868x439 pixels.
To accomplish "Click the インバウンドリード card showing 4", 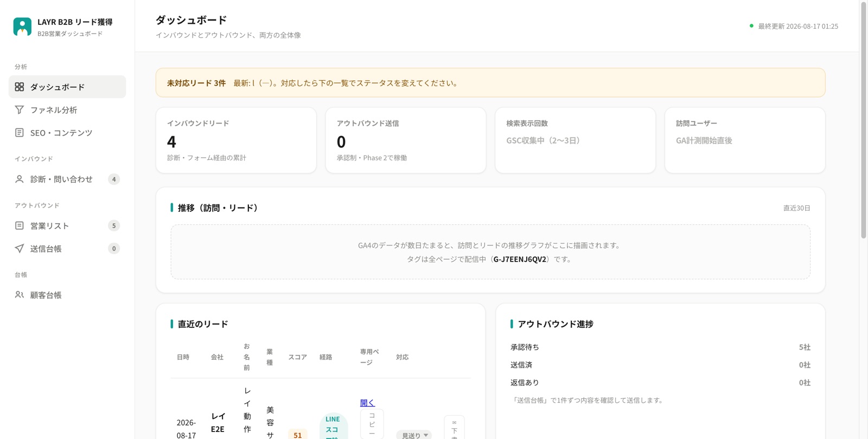I will pyautogui.click(x=236, y=140).
